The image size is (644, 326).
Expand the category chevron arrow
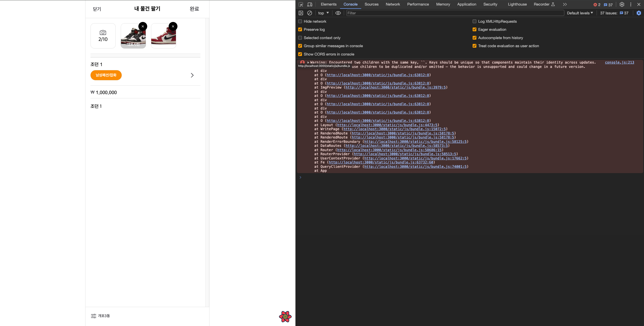pos(192,75)
